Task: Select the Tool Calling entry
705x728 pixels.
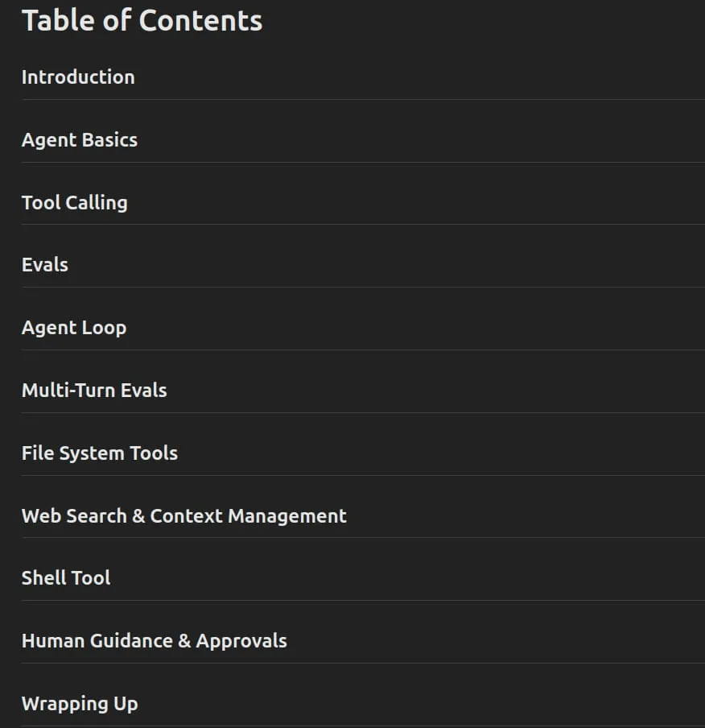Action: click(75, 202)
